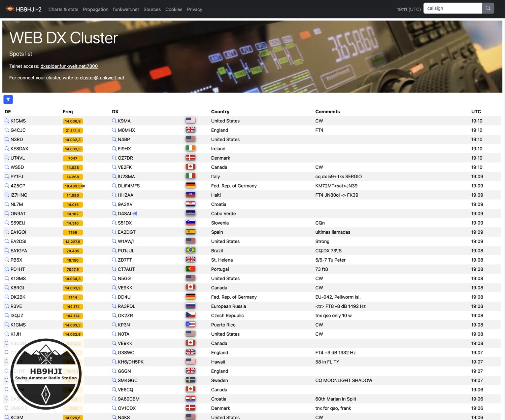
Task: Click search icon beside DE DK2BK
Action: tap(7, 297)
